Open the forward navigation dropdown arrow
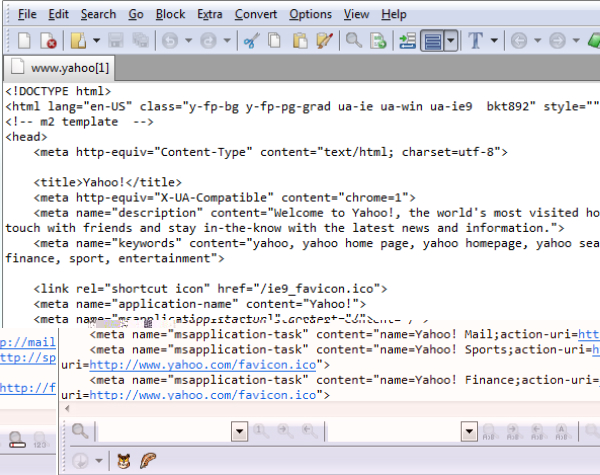The image size is (600, 475). click(x=576, y=40)
